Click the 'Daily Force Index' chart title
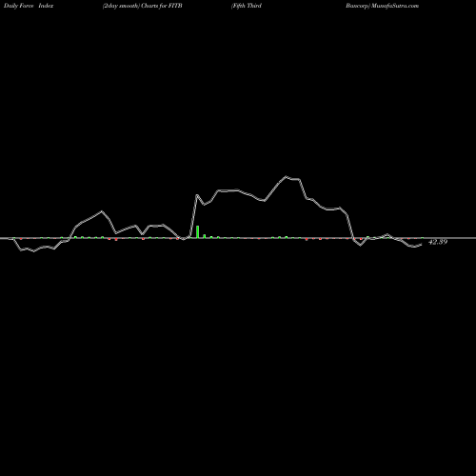 [x=29, y=6]
